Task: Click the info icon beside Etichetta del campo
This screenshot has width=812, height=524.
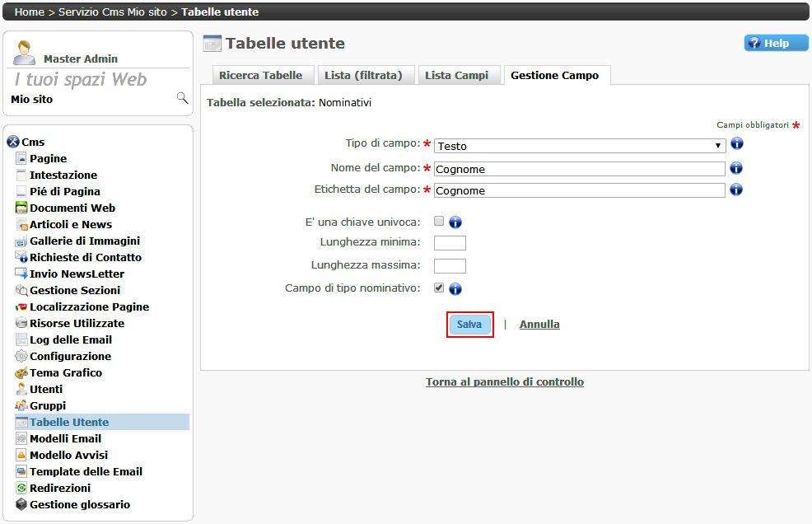Action: coord(736,189)
